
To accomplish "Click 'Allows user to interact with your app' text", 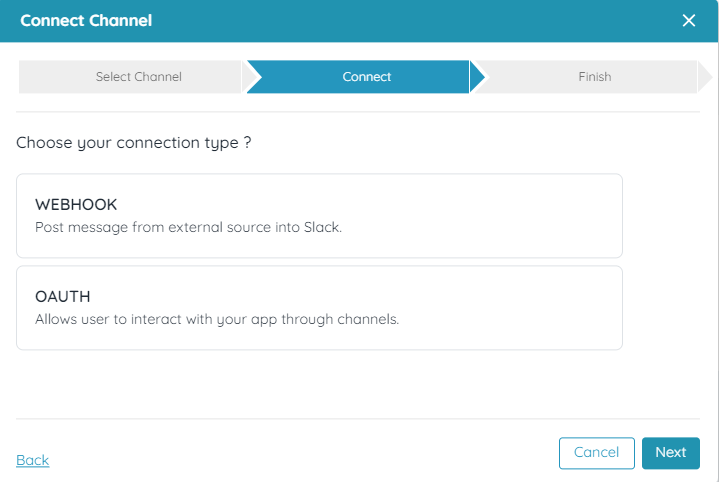I will click(x=156, y=319).
